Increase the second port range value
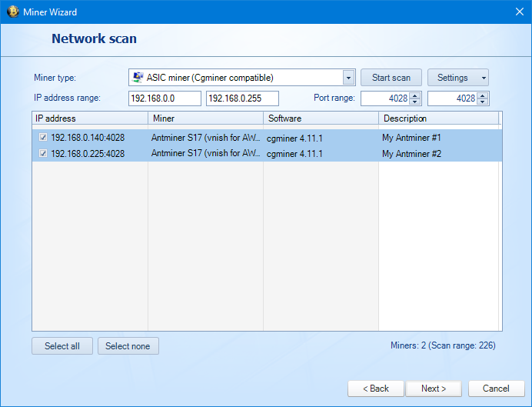Viewport: 532px width, 407px height. pos(482,95)
